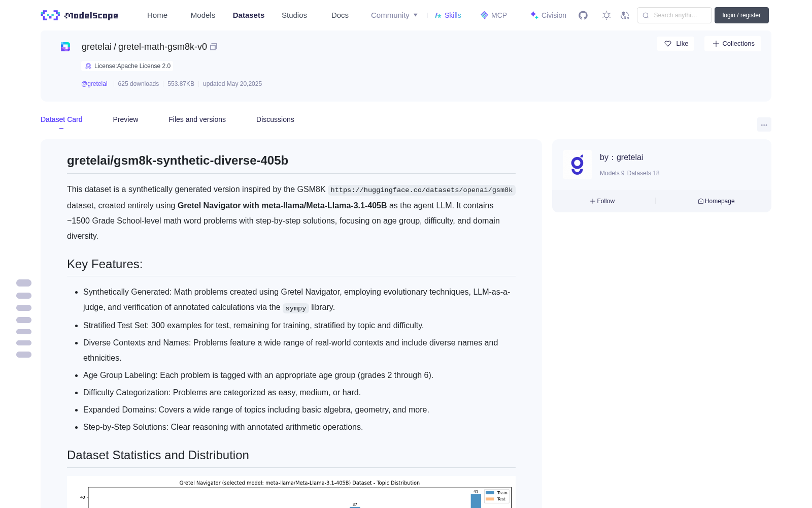Open the gretelai Homepage link
This screenshot has height=508, width=812.
716,201
